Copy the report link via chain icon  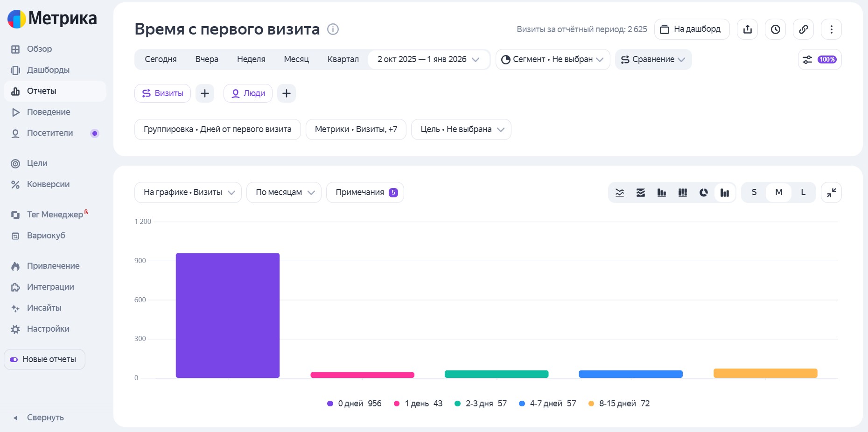pos(803,29)
